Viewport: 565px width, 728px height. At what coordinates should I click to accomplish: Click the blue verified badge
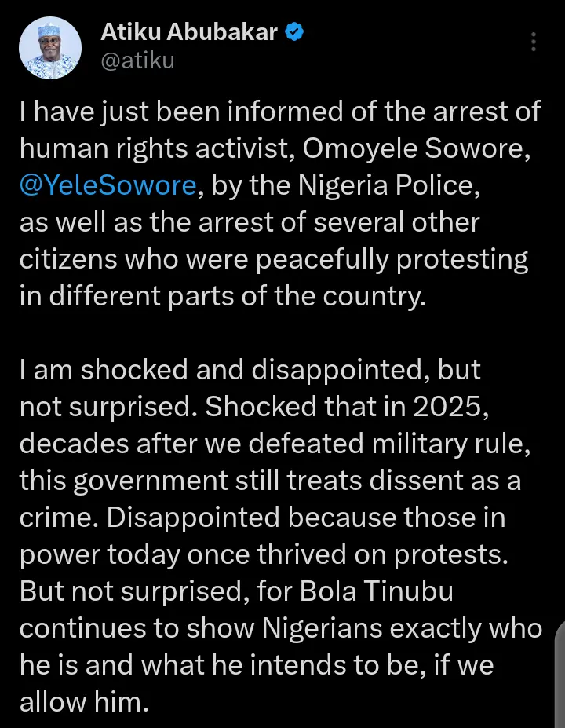(295, 33)
